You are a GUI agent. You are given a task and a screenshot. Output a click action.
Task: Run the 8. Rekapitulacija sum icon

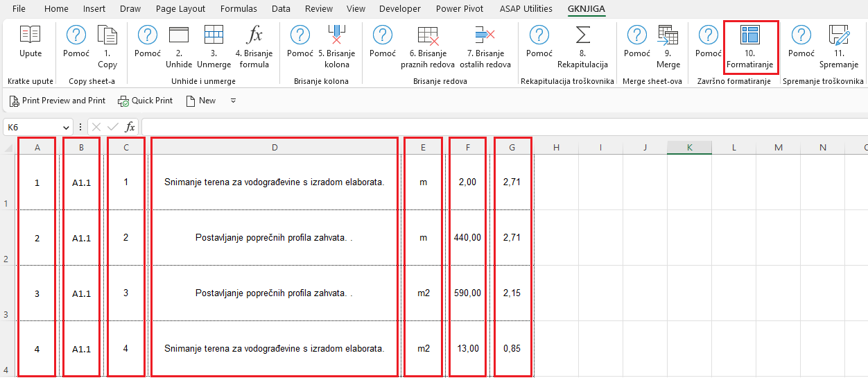582,35
